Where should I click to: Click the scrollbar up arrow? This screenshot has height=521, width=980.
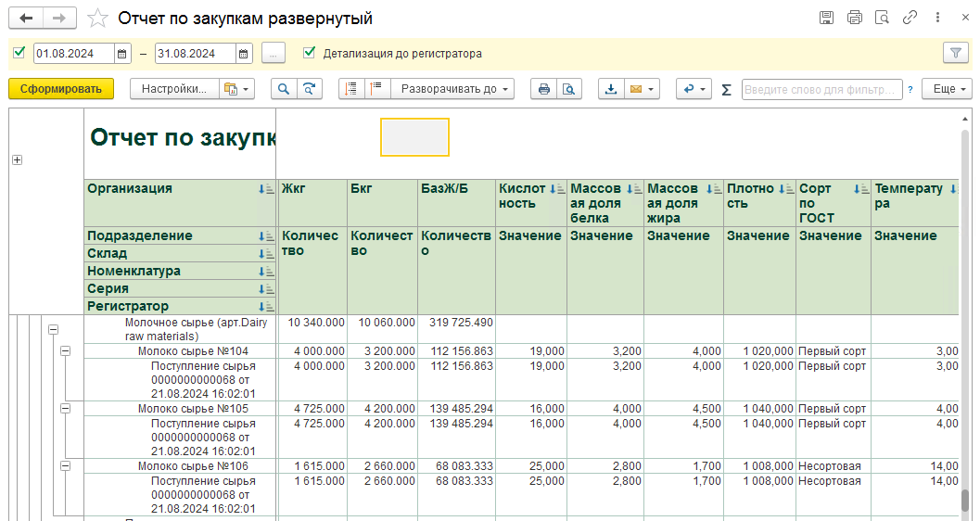pos(965,119)
